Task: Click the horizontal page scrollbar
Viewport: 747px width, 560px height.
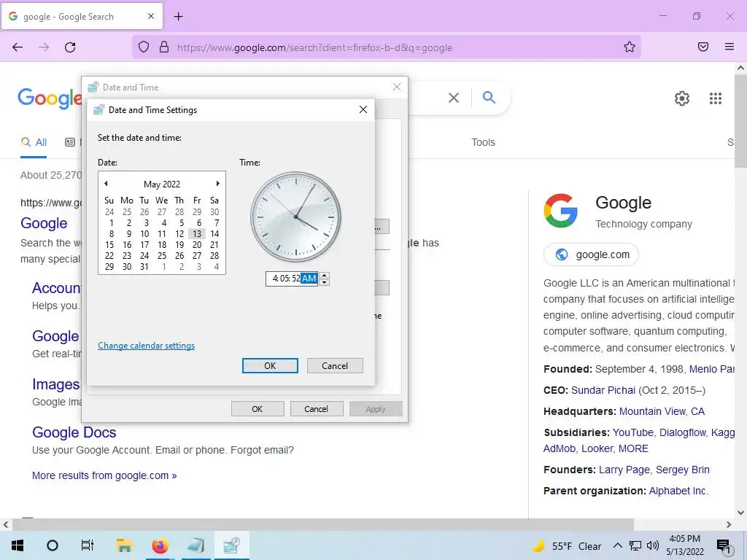Action: click(323, 524)
